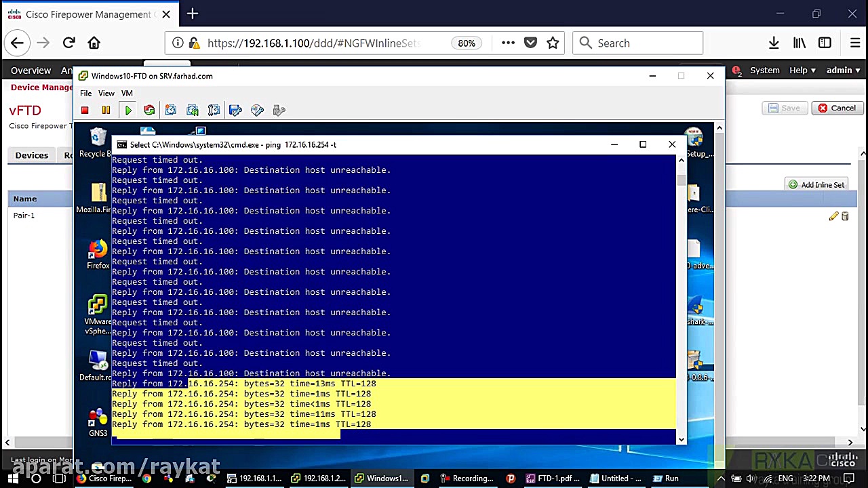Open CD/DVD drive settings icon in console toolbar
Screen dimensions: 868x488
257,110
